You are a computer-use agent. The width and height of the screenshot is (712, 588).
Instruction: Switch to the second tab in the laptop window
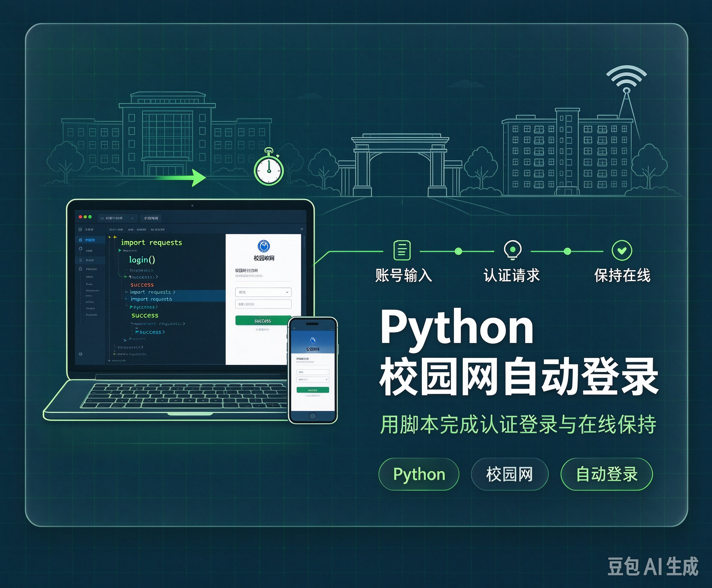(151, 218)
